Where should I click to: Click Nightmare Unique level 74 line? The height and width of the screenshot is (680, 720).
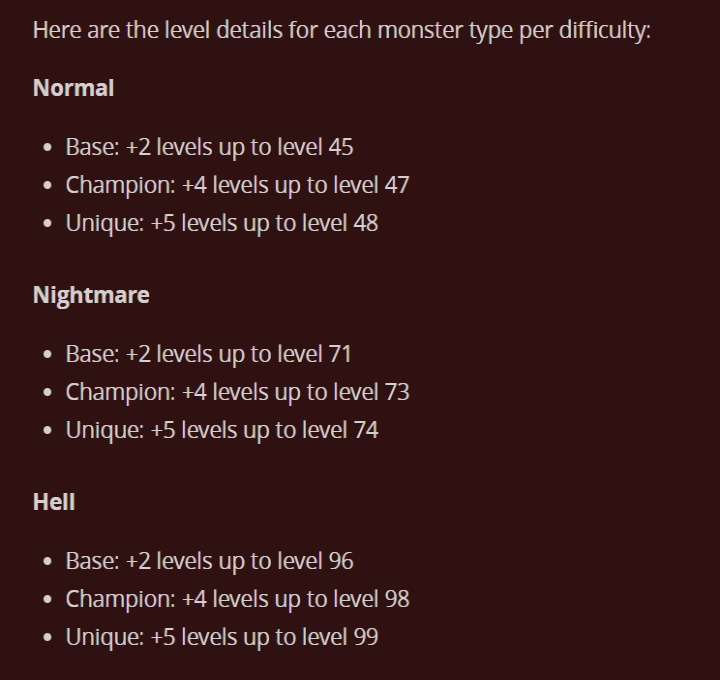[222, 431]
